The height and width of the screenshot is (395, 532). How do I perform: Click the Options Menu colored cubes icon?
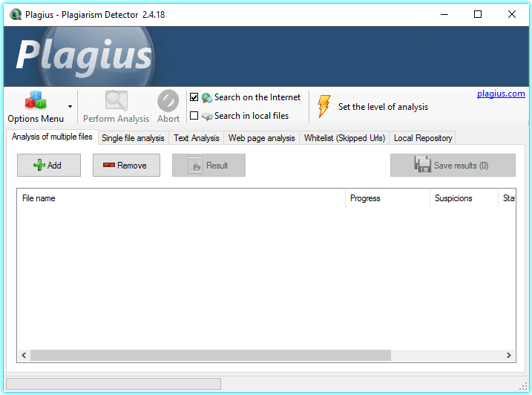[36, 101]
